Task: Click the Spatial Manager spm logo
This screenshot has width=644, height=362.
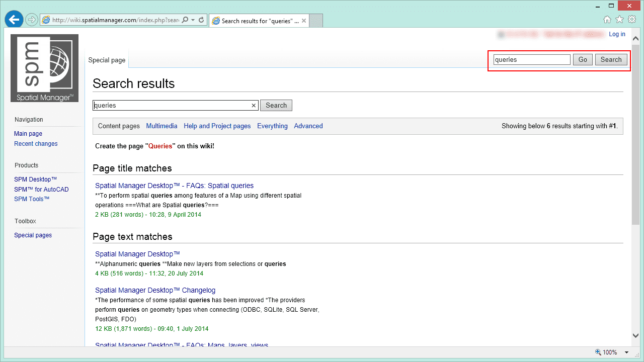Action: [44, 68]
